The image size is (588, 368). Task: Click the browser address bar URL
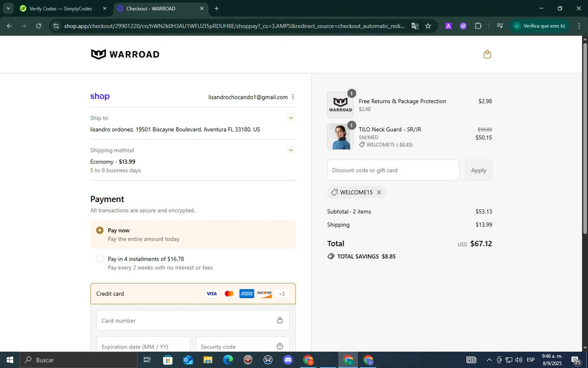[234, 26]
